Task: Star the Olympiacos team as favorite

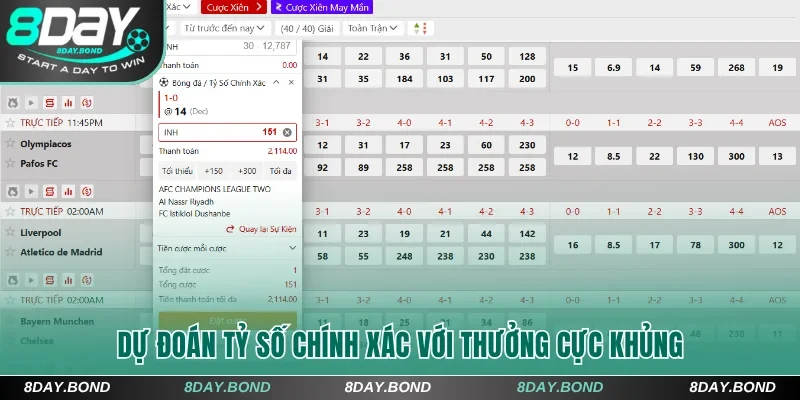Action: pyautogui.click(x=12, y=142)
